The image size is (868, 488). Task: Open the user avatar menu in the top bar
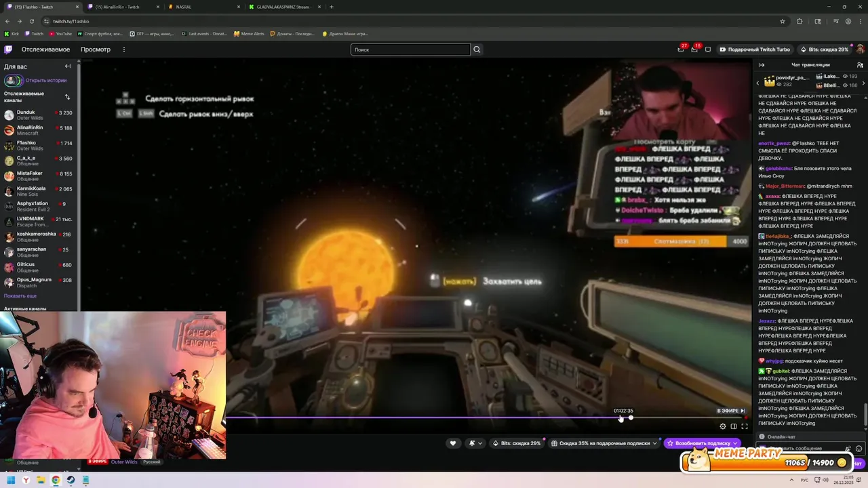pos(860,49)
